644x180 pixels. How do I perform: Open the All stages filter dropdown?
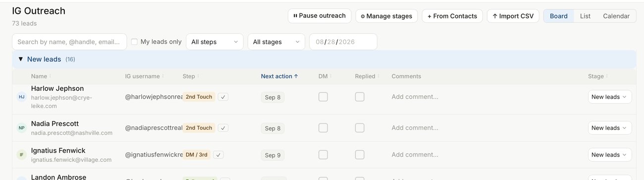(x=276, y=42)
